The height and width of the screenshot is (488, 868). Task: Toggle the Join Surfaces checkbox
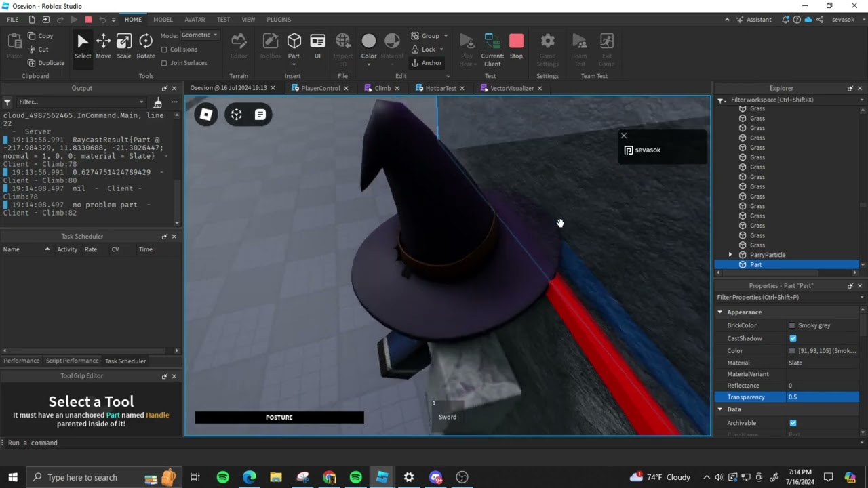[x=164, y=63]
